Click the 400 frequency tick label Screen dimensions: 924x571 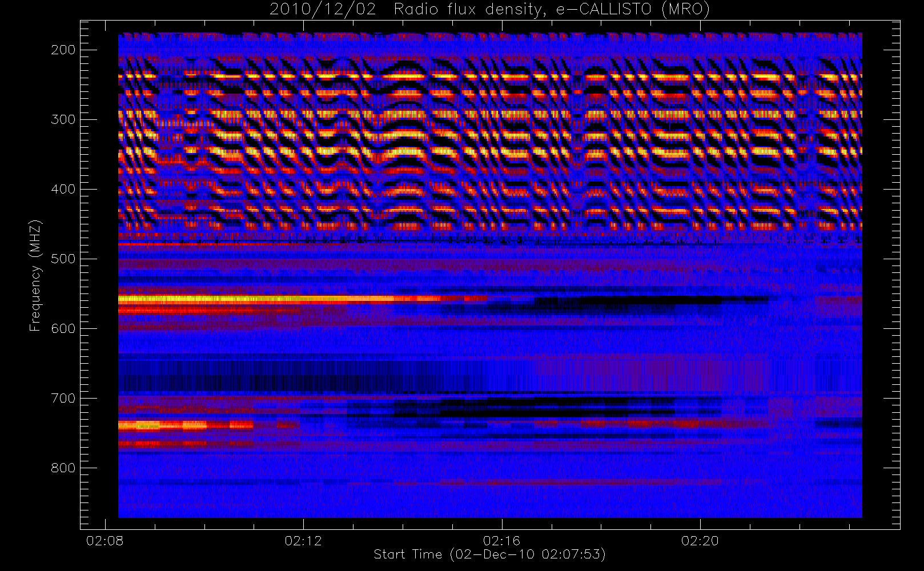click(63, 189)
